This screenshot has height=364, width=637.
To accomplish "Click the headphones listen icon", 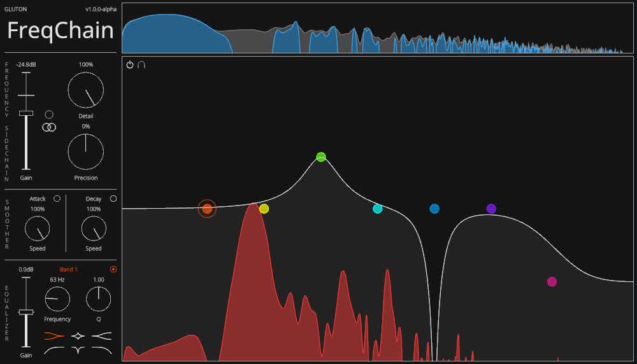I will click(x=141, y=64).
